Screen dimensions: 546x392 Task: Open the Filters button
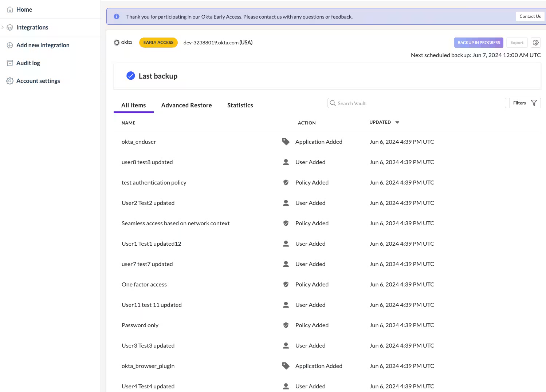[x=525, y=103]
